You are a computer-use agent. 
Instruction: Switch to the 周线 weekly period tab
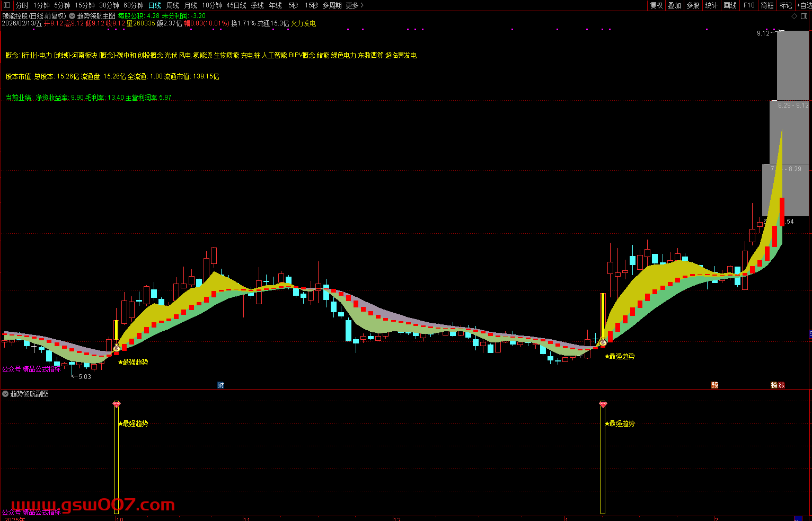pyautogui.click(x=173, y=5)
